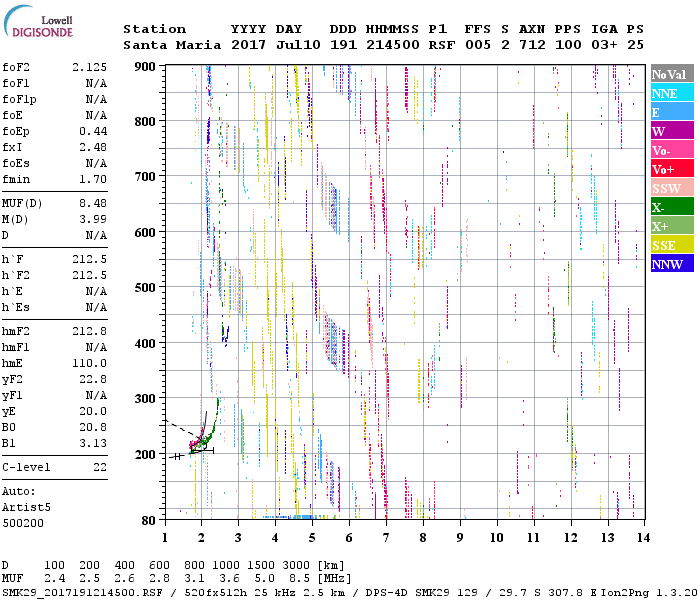The width and height of the screenshot is (700, 600).
Task: Click the NNW blue legend swatch
Action: [x=672, y=263]
